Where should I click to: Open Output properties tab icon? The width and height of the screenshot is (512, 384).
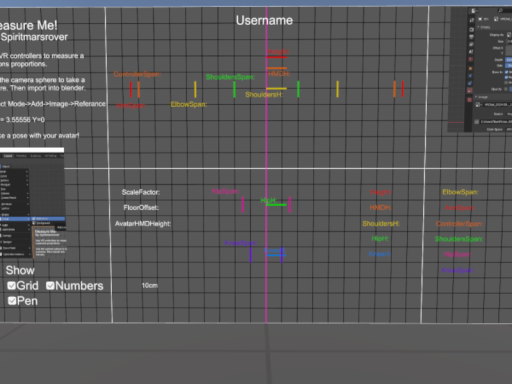point(471,37)
